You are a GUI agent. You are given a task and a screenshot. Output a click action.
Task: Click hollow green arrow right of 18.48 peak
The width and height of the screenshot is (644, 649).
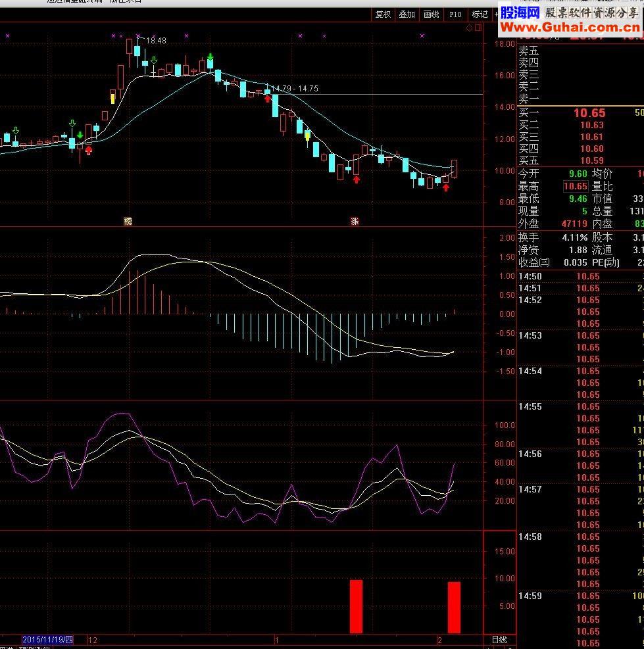154,60
